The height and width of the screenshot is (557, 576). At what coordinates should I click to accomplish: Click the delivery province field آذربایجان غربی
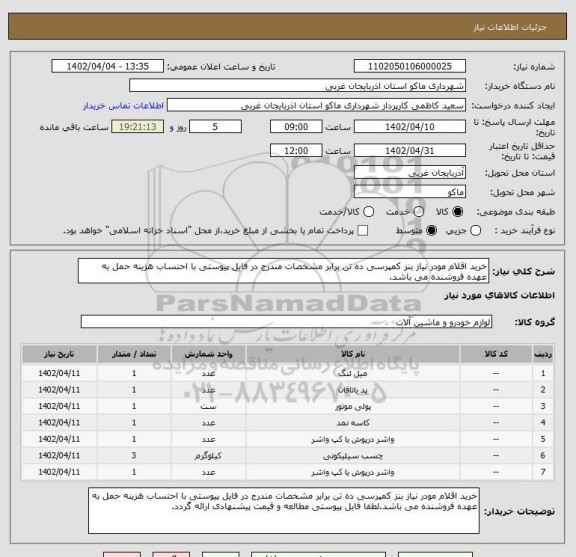click(410, 172)
